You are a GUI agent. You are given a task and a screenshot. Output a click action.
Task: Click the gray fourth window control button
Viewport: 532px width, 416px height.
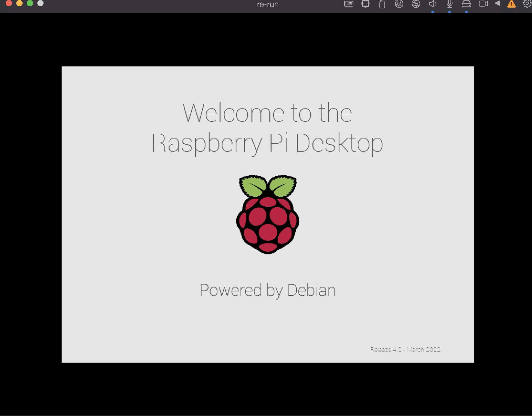tap(40, 3)
